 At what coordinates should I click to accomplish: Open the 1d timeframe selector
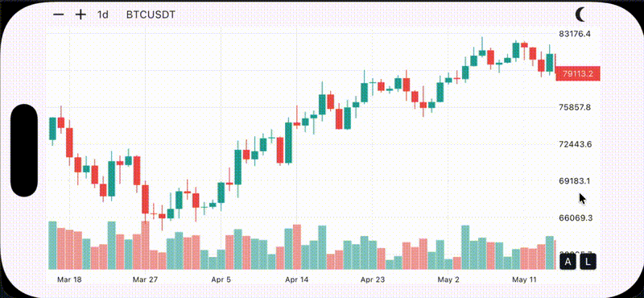coord(103,14)
